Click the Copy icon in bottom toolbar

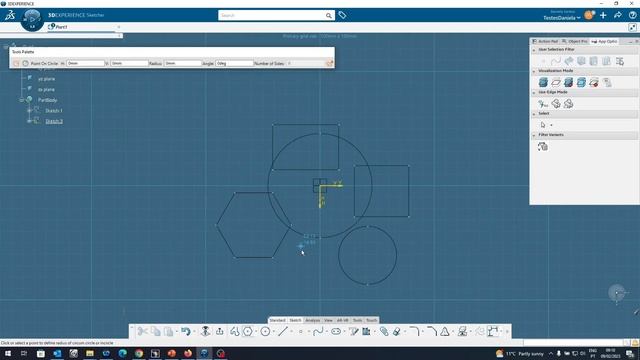pos(156,331)
